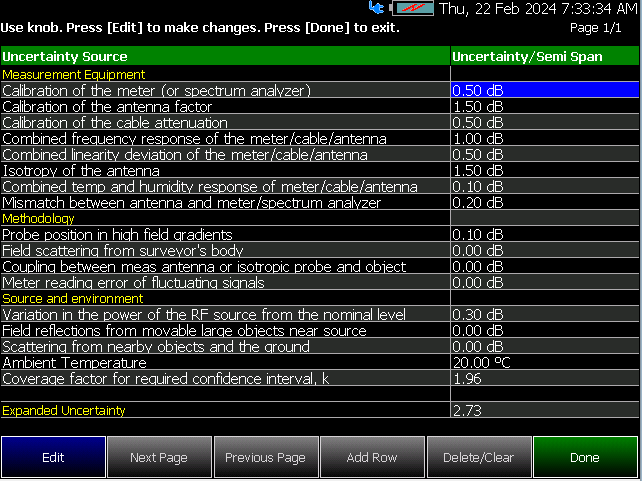
Task: Click the date and time display
Action: coord(538,8)
